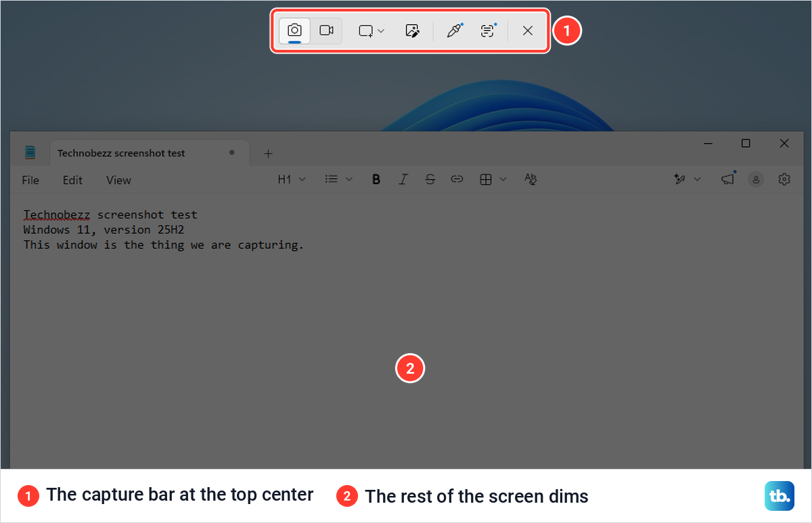
Task: Toggle bold formatting in Notepad
Action: pyautogui.click(x=376, y=179)
